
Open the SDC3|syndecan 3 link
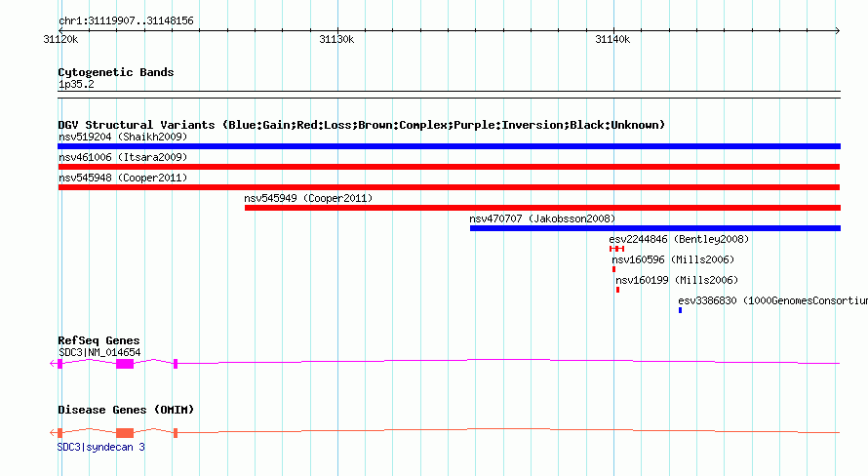[x=100, y=447]
